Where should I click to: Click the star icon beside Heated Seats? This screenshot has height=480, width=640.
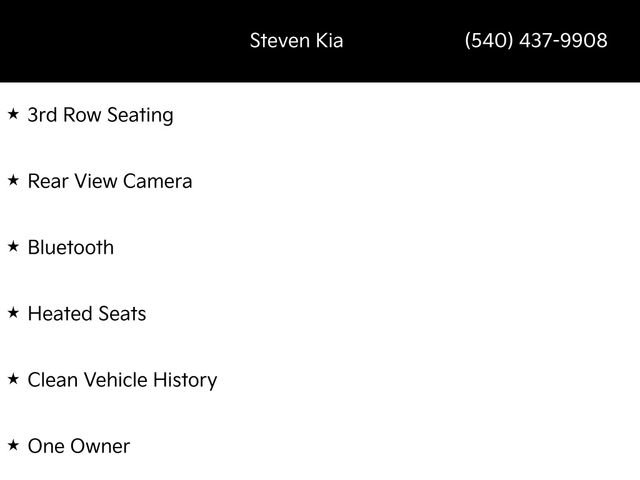[x=13, y=312]
